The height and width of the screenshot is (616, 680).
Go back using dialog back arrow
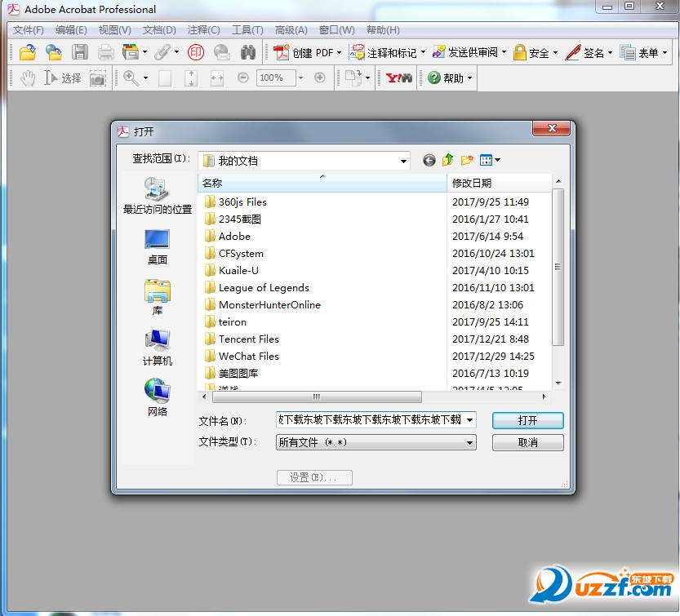click(x=429, y=161)
